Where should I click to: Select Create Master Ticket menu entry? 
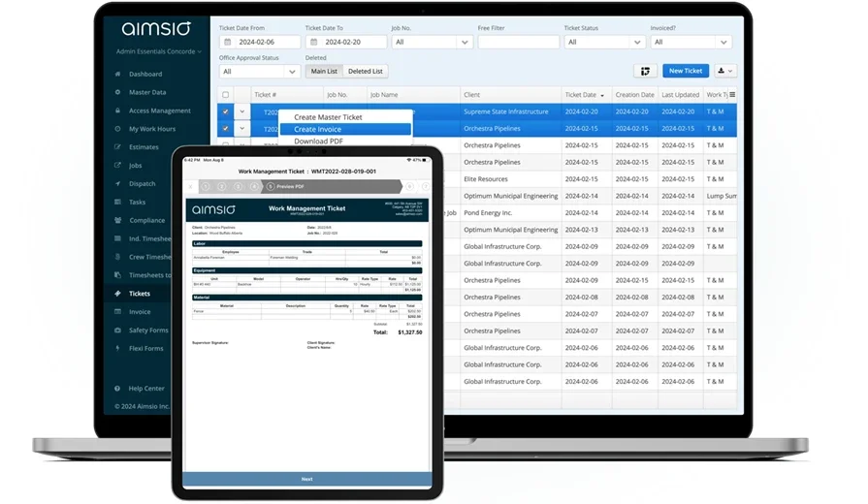(328, 117)
